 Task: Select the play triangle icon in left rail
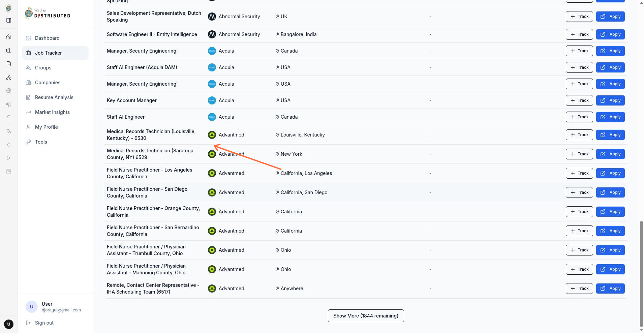(9, 158)
